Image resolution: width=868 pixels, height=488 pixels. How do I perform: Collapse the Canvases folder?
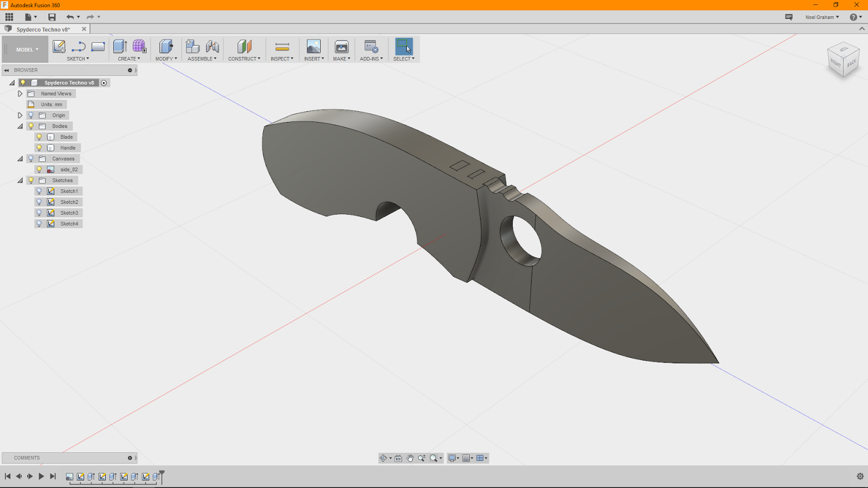[x=20, y=159]
